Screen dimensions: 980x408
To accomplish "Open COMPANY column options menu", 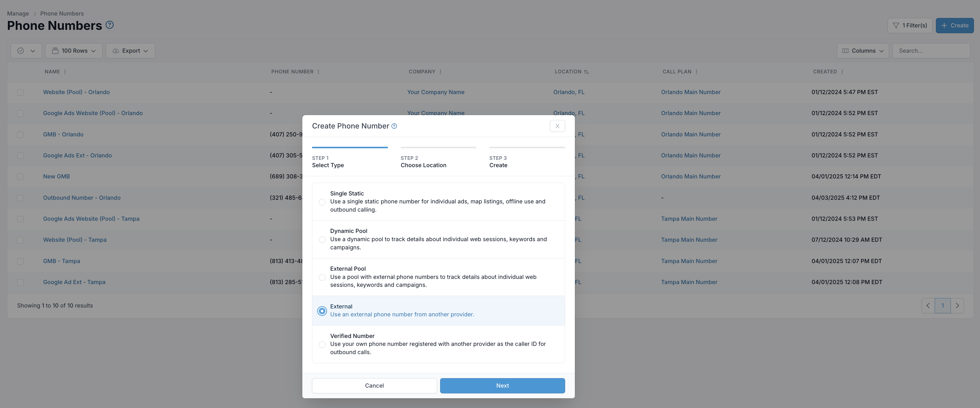I will point(440,72).
